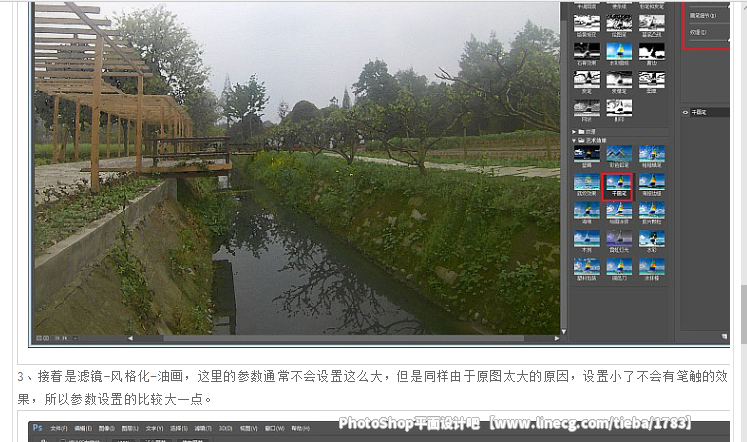This screenshot has height=442, width=747.
Task: Open the 3D(D) menu
Action: coord(225,428)
